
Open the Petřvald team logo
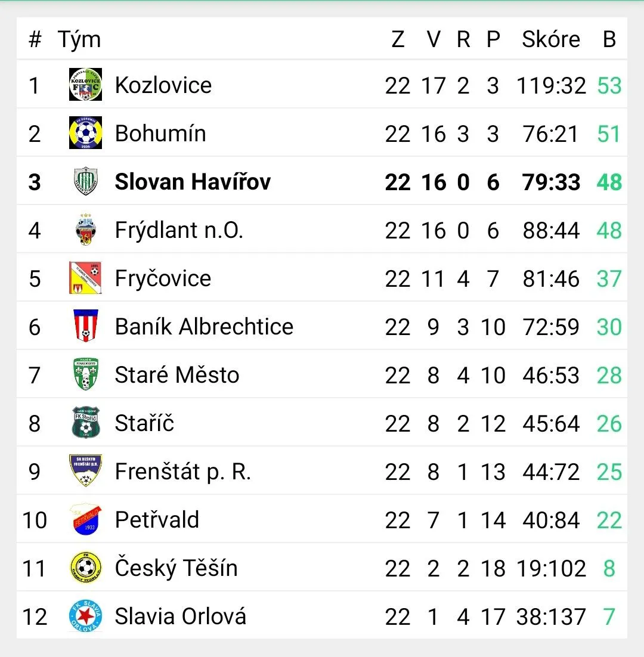coord(85,519)
